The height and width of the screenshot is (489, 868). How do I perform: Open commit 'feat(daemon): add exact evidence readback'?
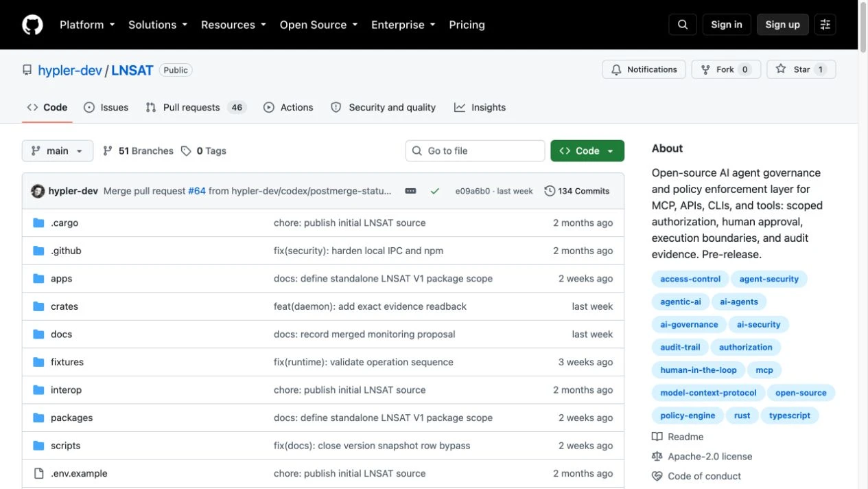coord(370,306)
